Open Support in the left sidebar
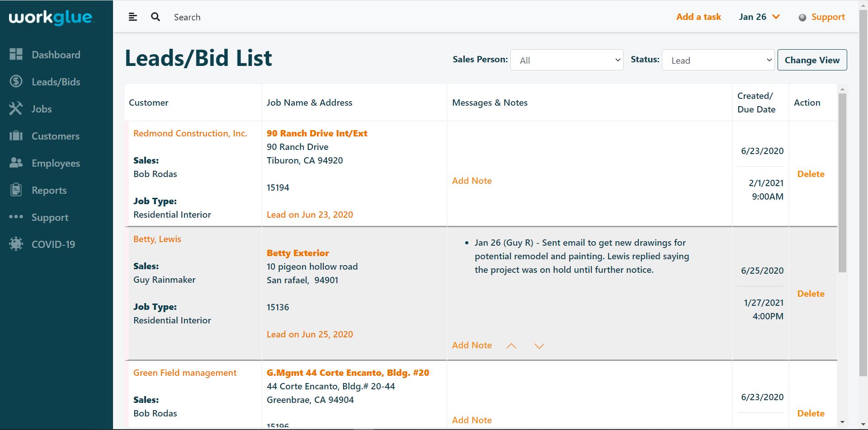Screen dimensions: 868x430 pos(50,217)
